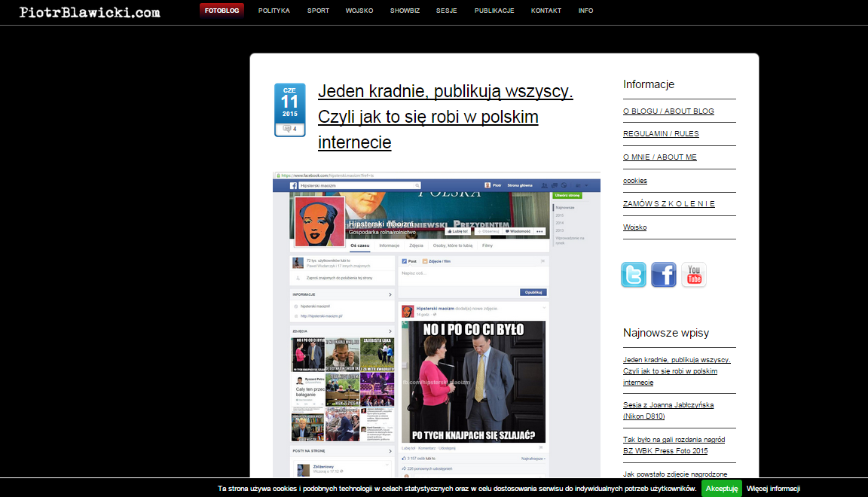Open 'O BLOGU / ABOUT BLOG' sidebar link
868x497 pixels.
(x=668, y=111)
